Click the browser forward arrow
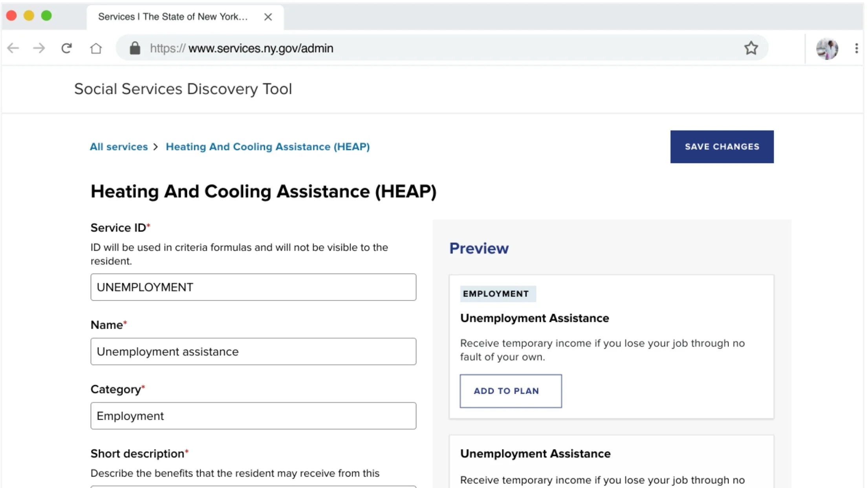Image resolution: width=868 pixels, height=488 pixels. click(x=39, y=48)
